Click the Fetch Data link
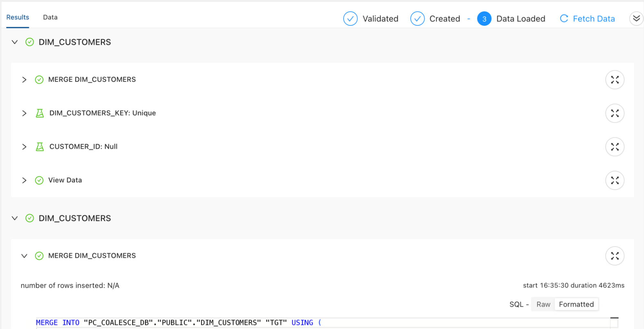 tap(594, 18)
